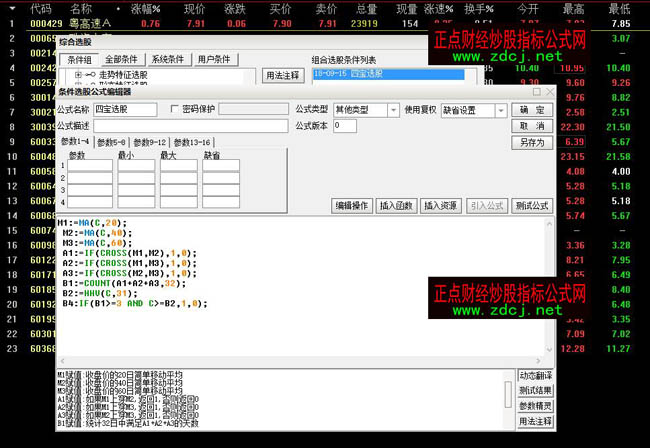Image resolution: width=650 pixels, height=448 pixels.
Task: Click the 插入函数 button
Action: pyautogui.click(x=397, y=205)
